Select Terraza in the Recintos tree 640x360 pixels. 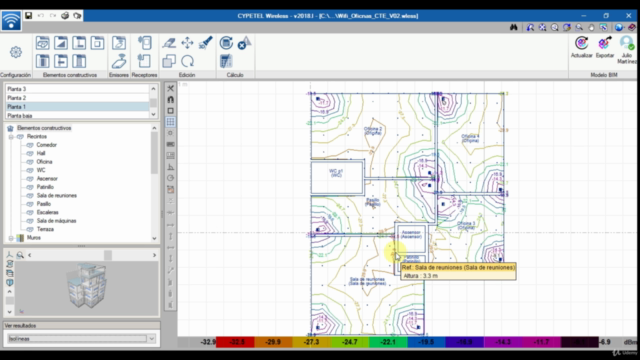pyautogui.click(x=45, y=229)
